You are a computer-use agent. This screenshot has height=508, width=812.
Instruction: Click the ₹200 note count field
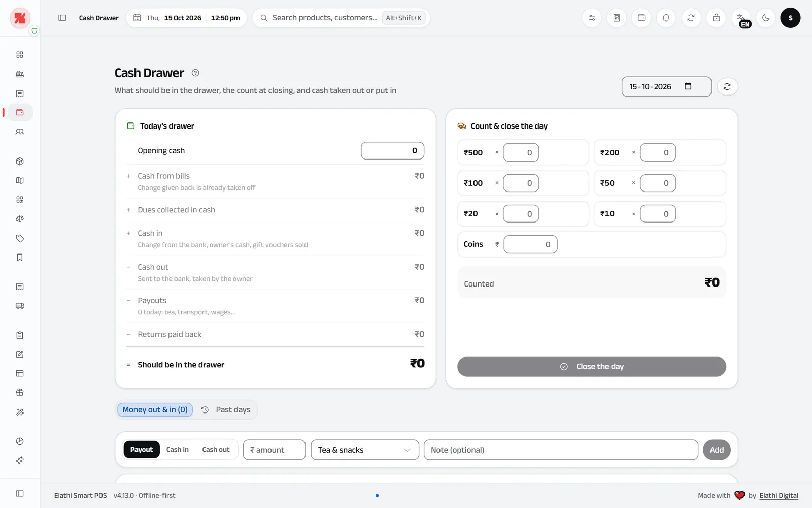click(658, 152)
